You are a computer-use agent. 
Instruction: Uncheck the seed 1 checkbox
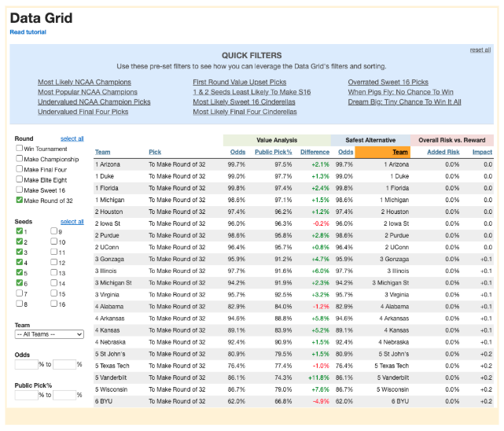[19, 231]
